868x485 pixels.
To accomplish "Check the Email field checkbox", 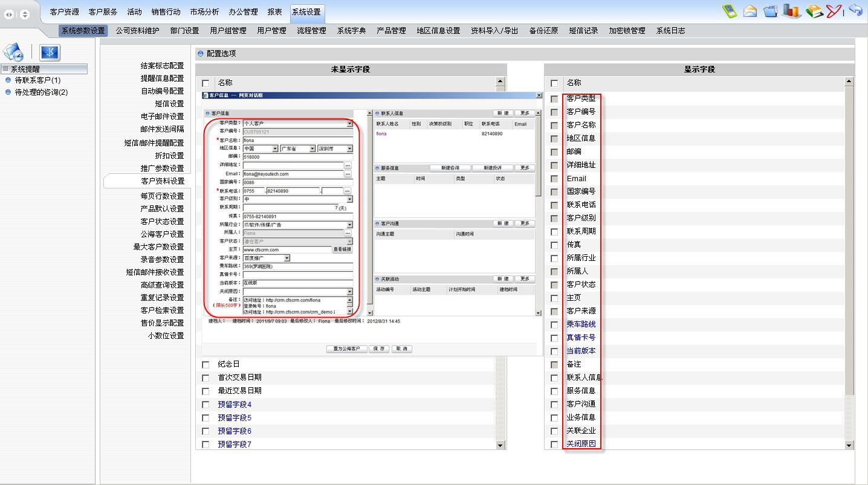I will 554,179.
